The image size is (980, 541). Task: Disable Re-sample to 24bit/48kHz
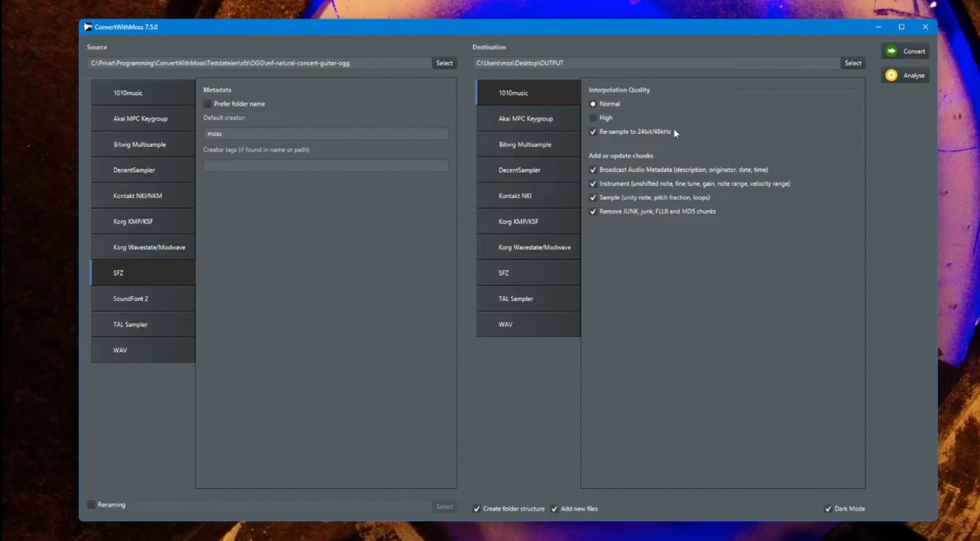(x=593, y=132)
